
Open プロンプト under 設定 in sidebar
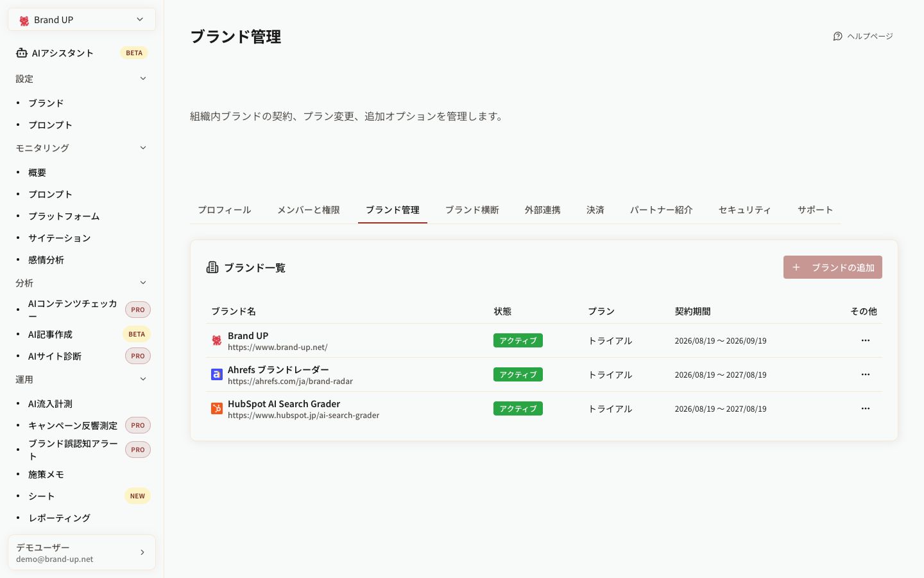click(x=50, y=125)
